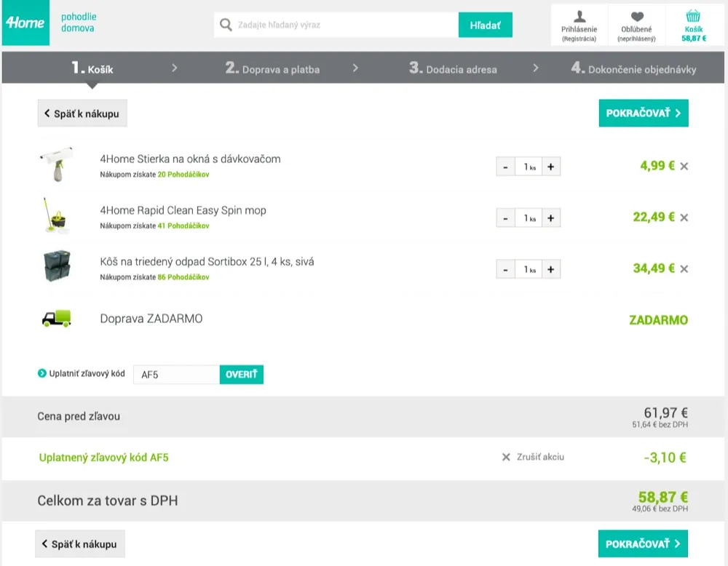Click the green ZADARMO shipping text

[x=658, y=320]
